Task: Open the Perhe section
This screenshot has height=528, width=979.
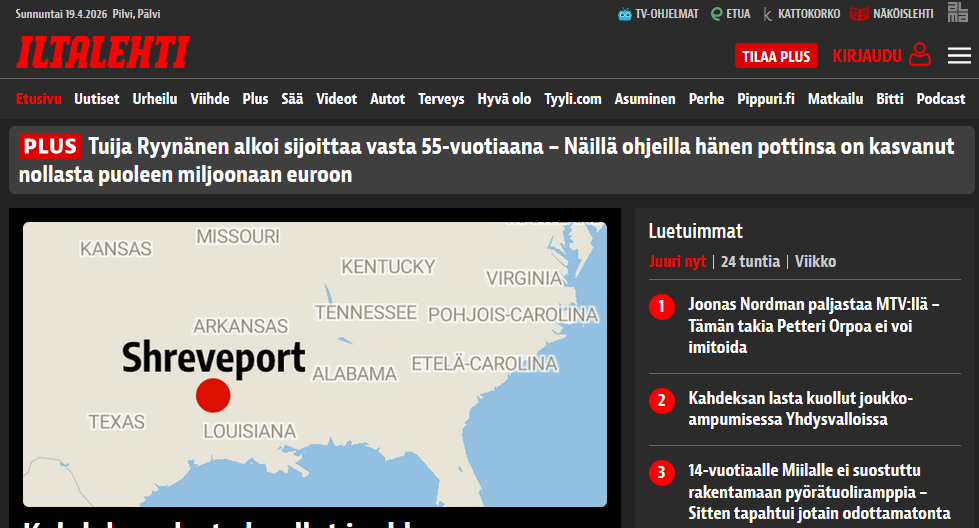Action: pyautogui.click(x=706, y=99)
